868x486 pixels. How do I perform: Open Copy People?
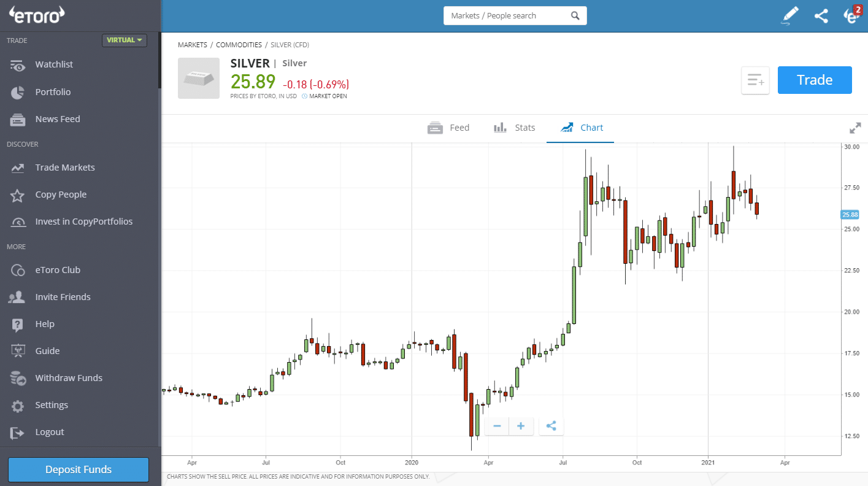point(61,195)
